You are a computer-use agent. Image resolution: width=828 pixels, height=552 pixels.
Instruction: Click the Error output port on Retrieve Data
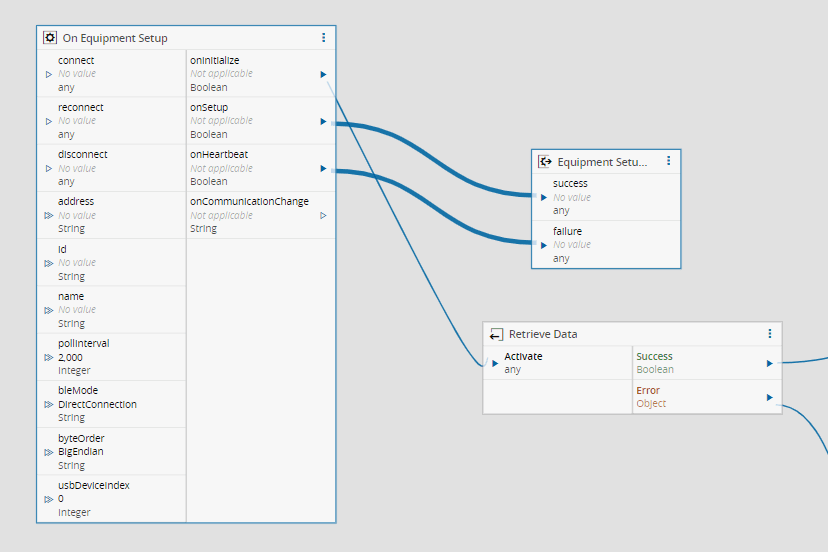pos(769,397)
